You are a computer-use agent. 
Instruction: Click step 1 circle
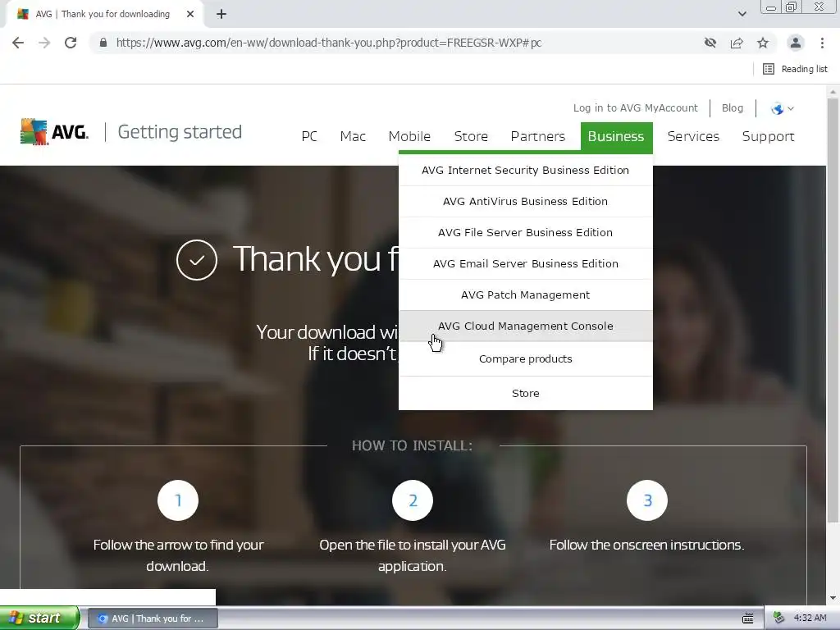pyautogui.click(x=178, y=500)
